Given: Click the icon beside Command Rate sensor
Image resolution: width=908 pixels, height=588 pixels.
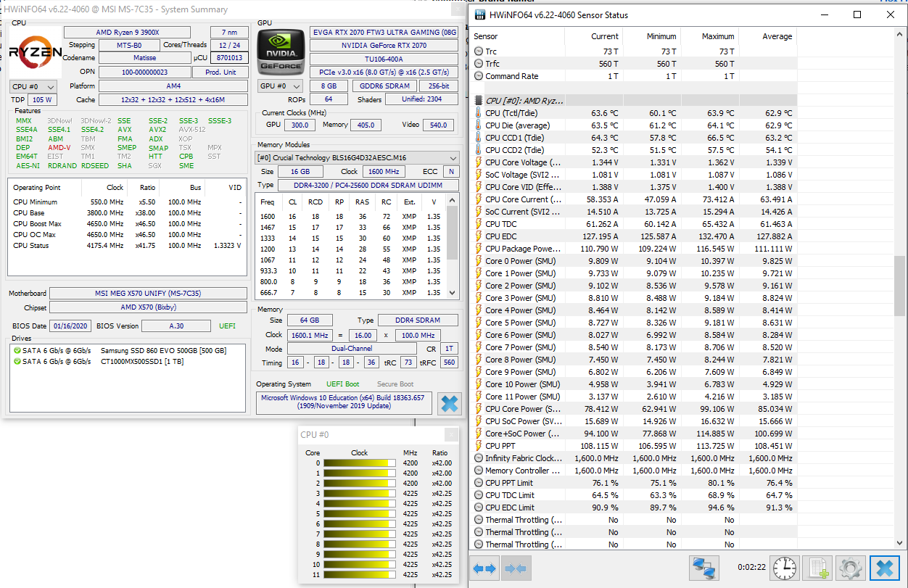Looking at the screenshot, I should point(479,76).
